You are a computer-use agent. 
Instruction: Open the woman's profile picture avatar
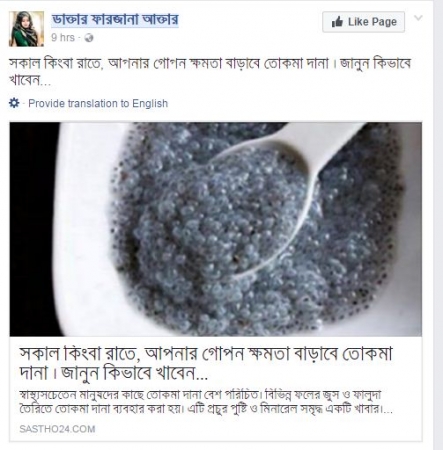(26, 29)
